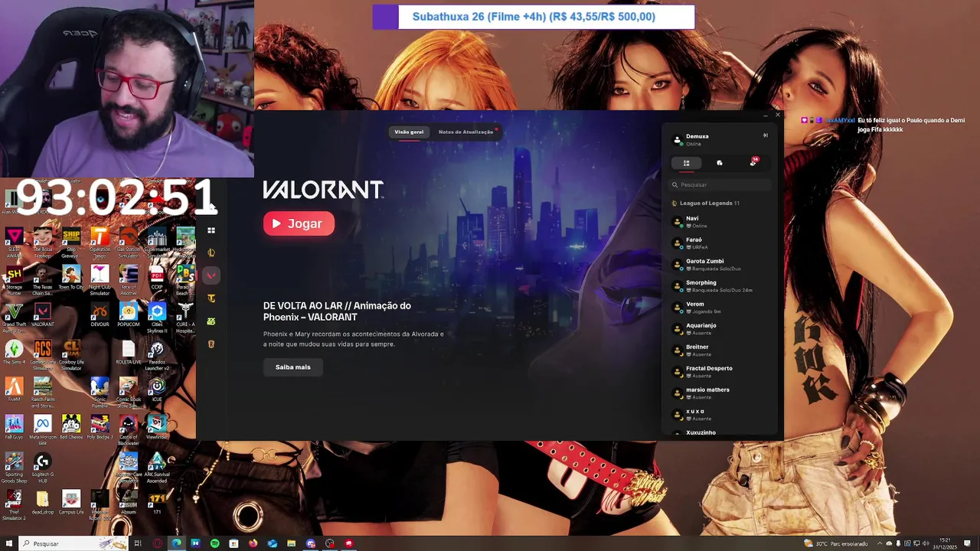Screen dimensions: 980x551
Task: Open ARK Survival Ascended desktop shortcut
Action: point(157,468)
